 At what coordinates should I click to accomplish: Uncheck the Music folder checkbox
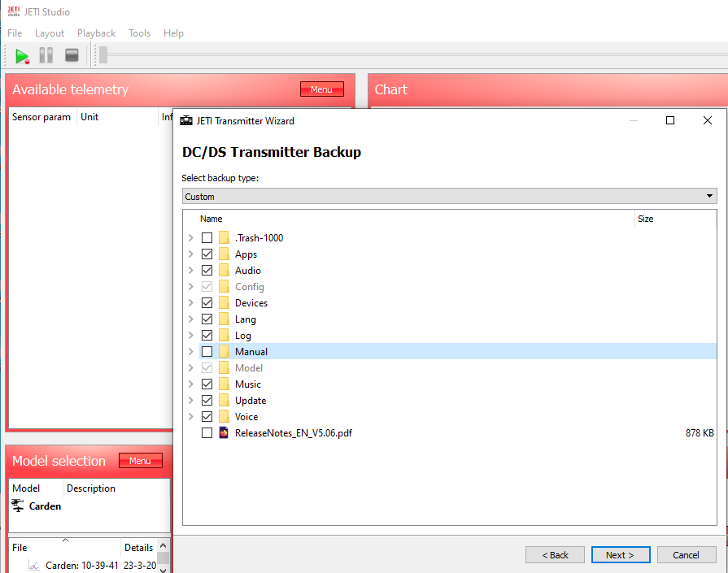pos(207,384)
